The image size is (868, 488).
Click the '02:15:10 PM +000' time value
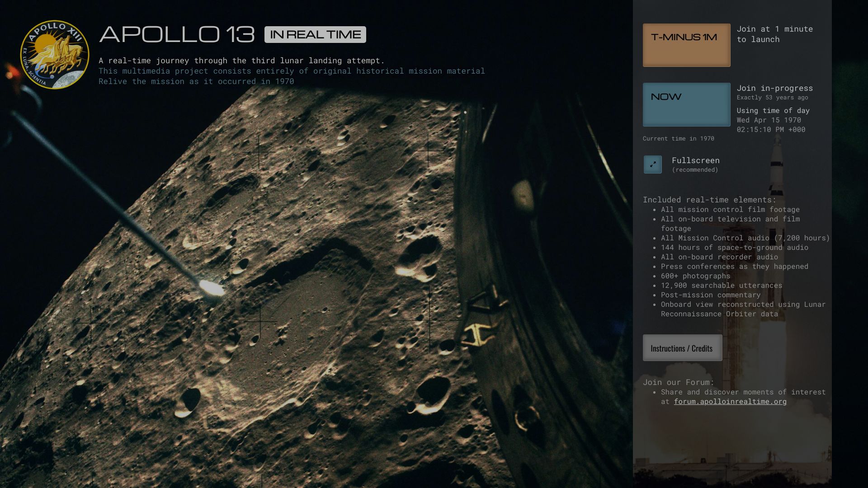(x=771, y=130)
